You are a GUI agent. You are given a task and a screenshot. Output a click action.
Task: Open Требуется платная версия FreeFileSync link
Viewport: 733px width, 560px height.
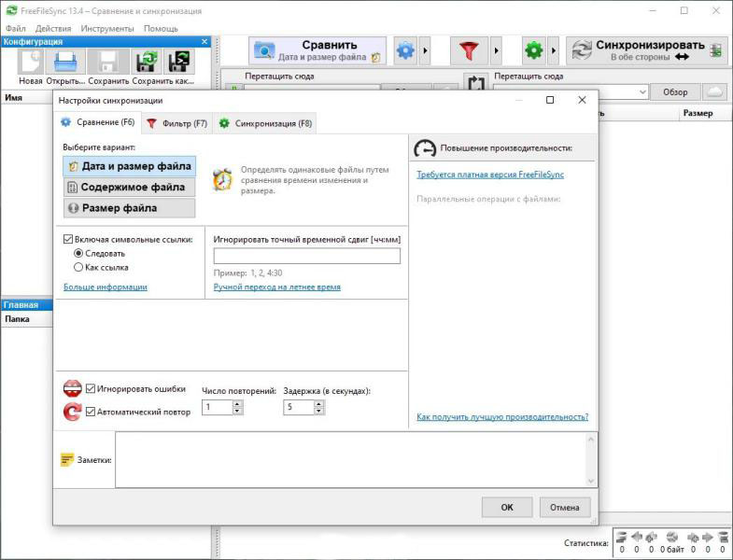[x=490, y=175]
